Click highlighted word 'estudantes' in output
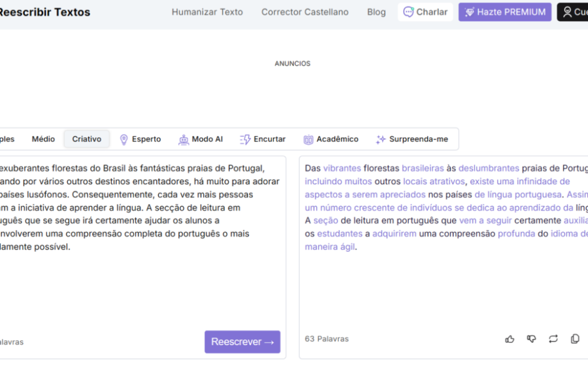The image size is (588, 366). click(340, 233)
